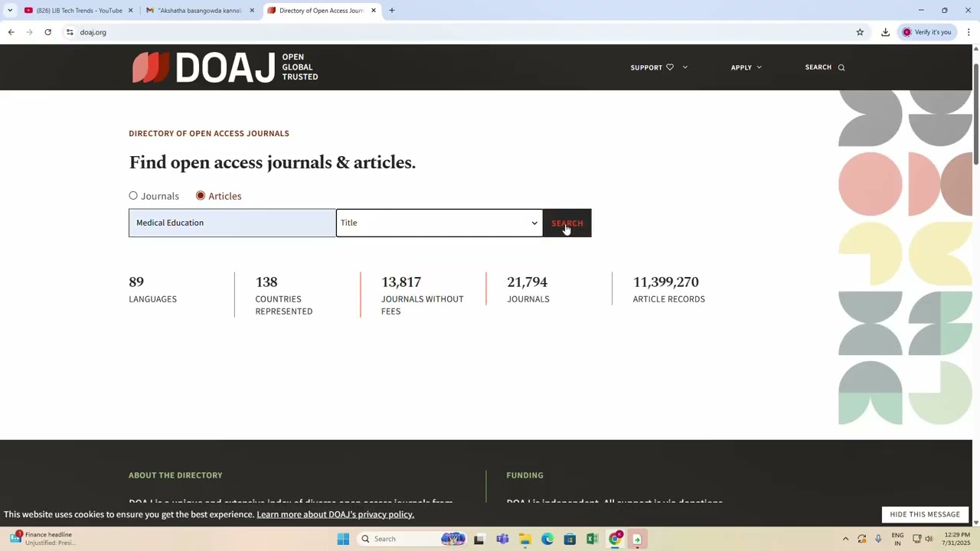Click the taskbar Search box
The image size is (980, 551).
click(413, 539)
